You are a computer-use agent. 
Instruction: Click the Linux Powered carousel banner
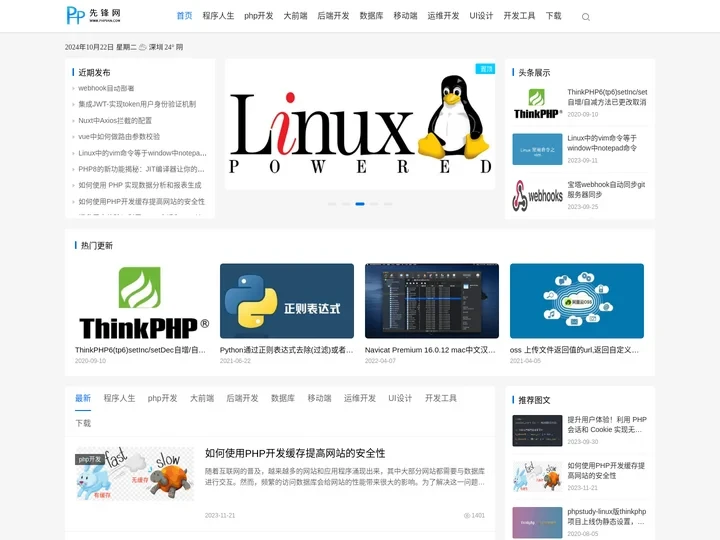360,124
